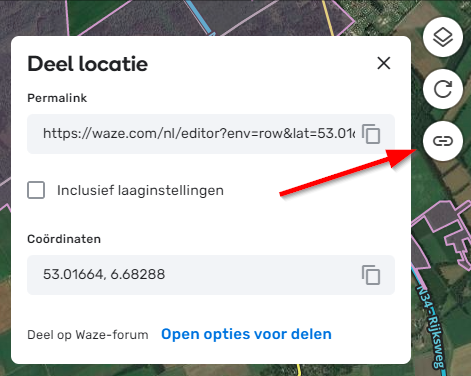This screenshot has height=376, width=471.
Task: Click the Coördinaten section label
Action: point(64,239)
